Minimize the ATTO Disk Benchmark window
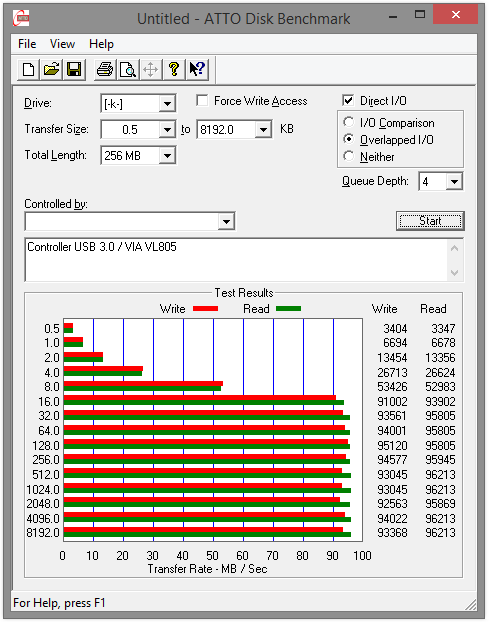The height and width of the screenshot is (622, 491). (x=393, y=16)
